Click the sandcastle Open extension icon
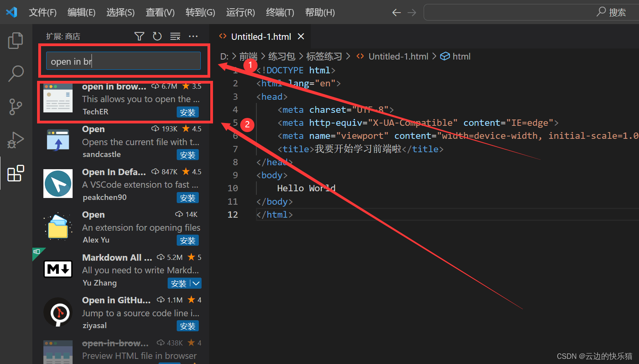 click(58, 140)
